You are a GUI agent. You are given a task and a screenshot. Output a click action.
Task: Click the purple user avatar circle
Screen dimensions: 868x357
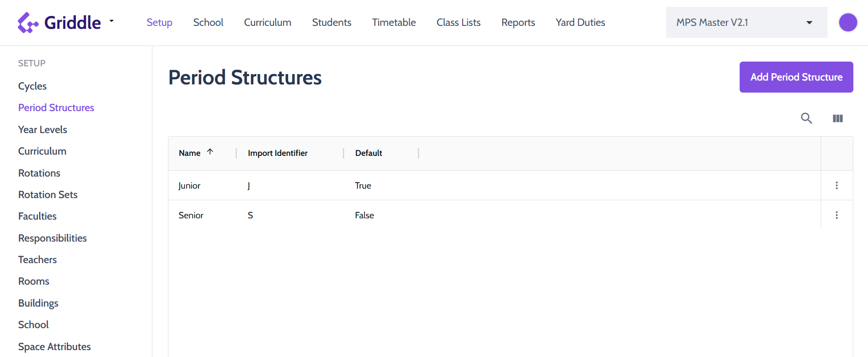pos(848,22)
